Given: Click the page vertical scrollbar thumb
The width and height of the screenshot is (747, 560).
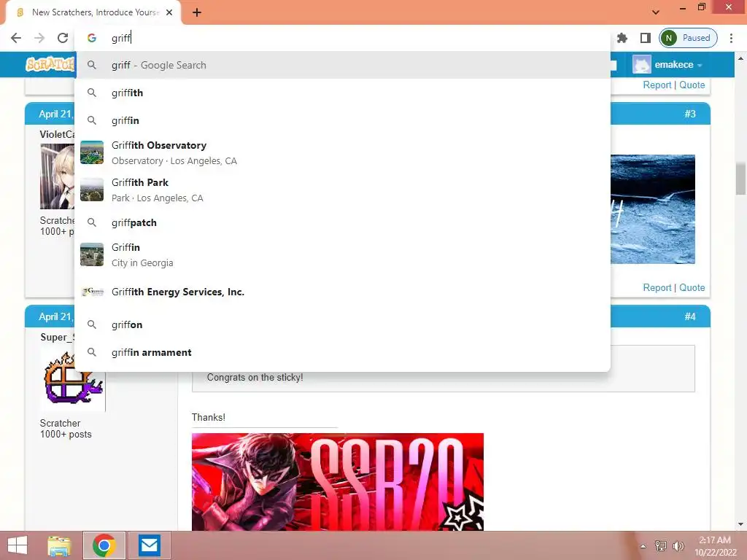Looking at the screenshot, I should point(740,179).
